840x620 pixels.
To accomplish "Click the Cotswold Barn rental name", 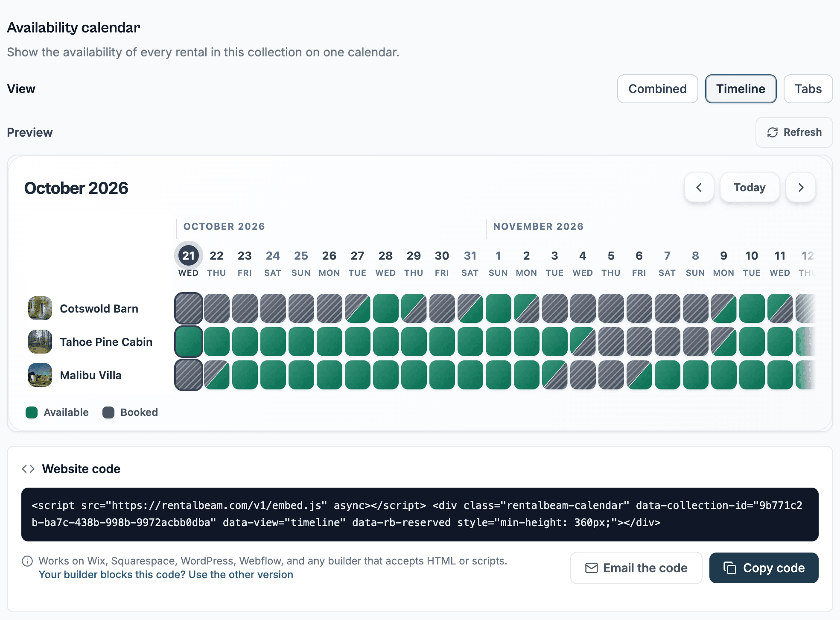I will [99, 309].
